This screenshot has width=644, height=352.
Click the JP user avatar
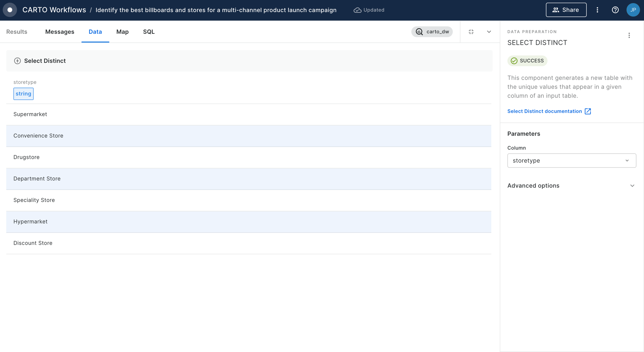tap(633, 10)
